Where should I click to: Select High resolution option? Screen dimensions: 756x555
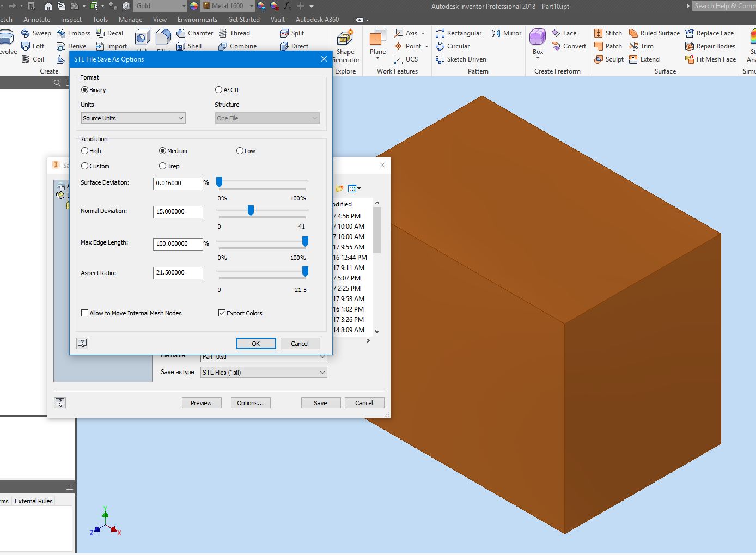coord(84,151)
